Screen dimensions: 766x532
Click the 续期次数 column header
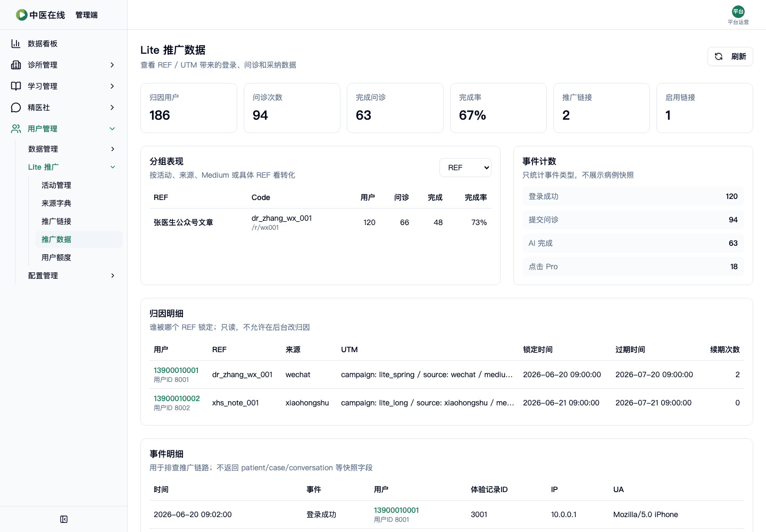[725, 350]
